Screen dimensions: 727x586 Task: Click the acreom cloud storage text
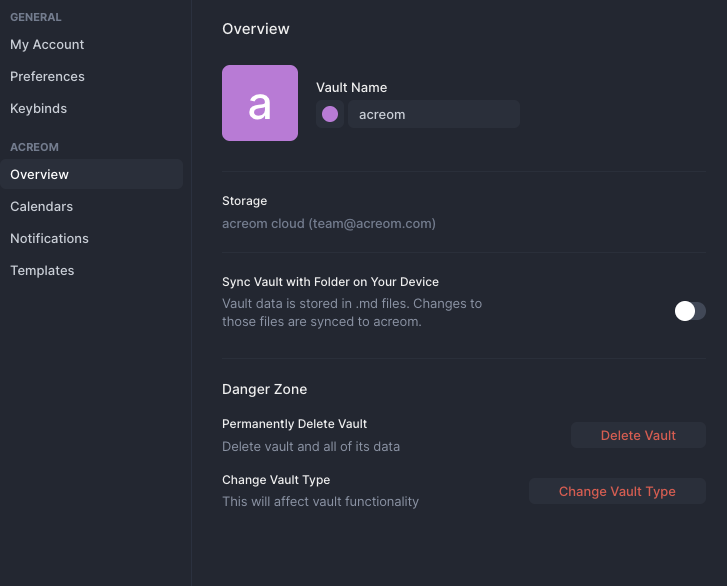pyautogui.click(x=329, y=223)
